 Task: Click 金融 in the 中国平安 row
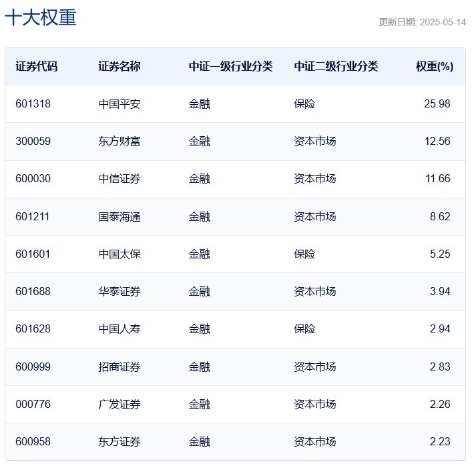pyautogui.click(x=199, y=104)
